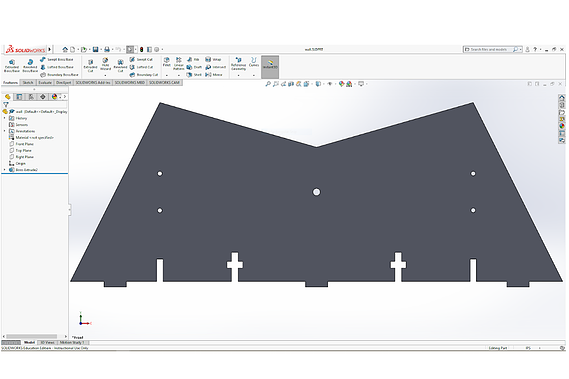Apply the Fillet tool
The image size is (569, 379).
(167, 62)
